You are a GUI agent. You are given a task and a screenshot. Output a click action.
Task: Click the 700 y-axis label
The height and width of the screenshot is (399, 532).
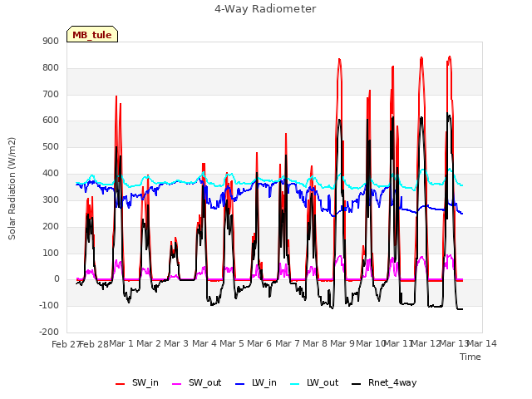click(x=51, y=94)
